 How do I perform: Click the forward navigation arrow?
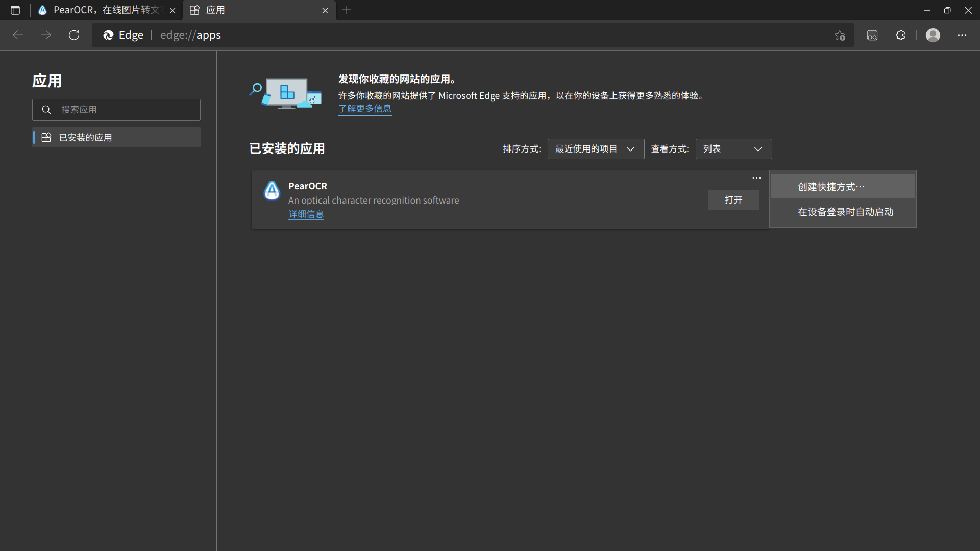(x=46, y=35)
